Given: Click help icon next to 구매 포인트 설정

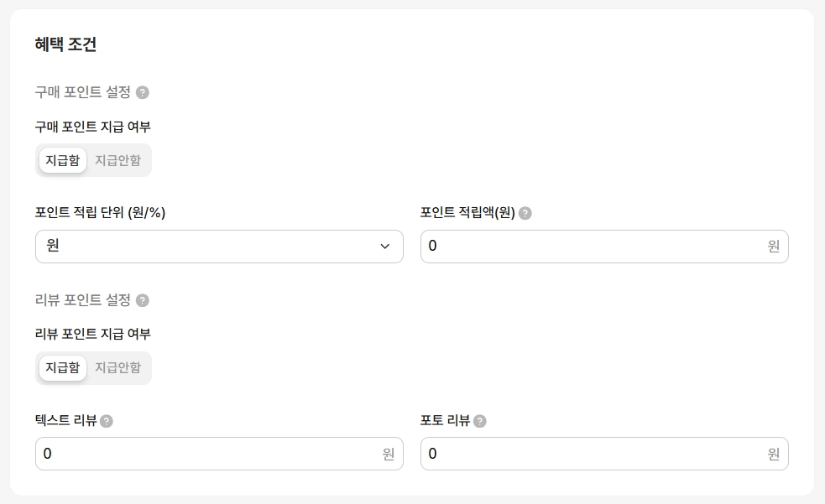Looking at the screenshot, I should click(143, 92).
